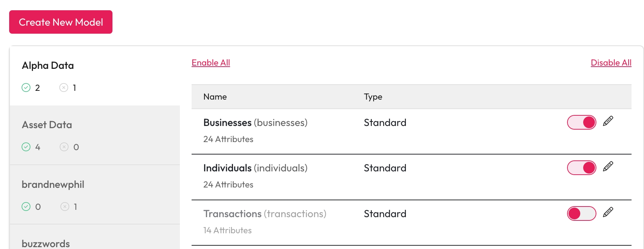
Task: Open the buzzwords data group
Action: coord(46,244)
